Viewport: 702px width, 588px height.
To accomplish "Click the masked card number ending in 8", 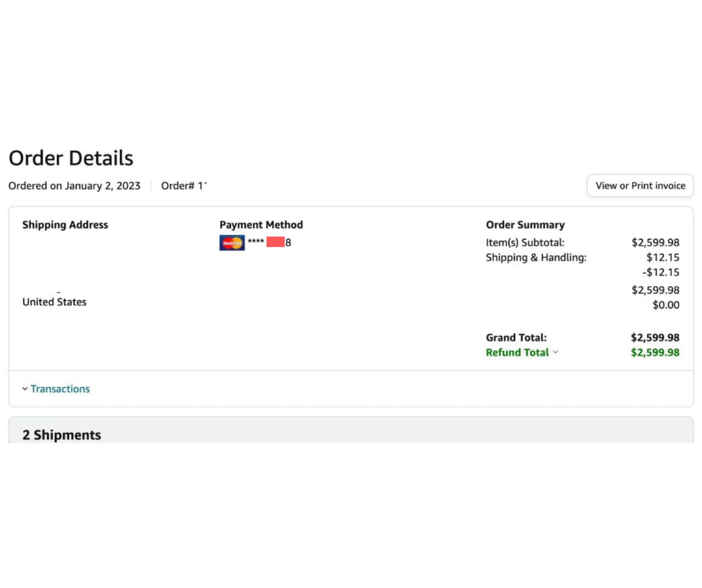I will pyautogui.click(x=270, y=242).
